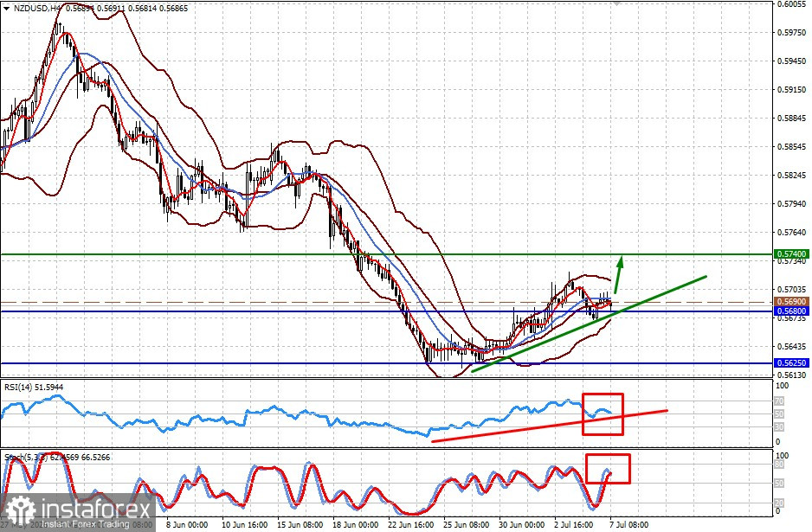The width and height of the screenshot is (812, 532).
Task: Click the 0.57940 price axis label
Action: tap(792, 204)
